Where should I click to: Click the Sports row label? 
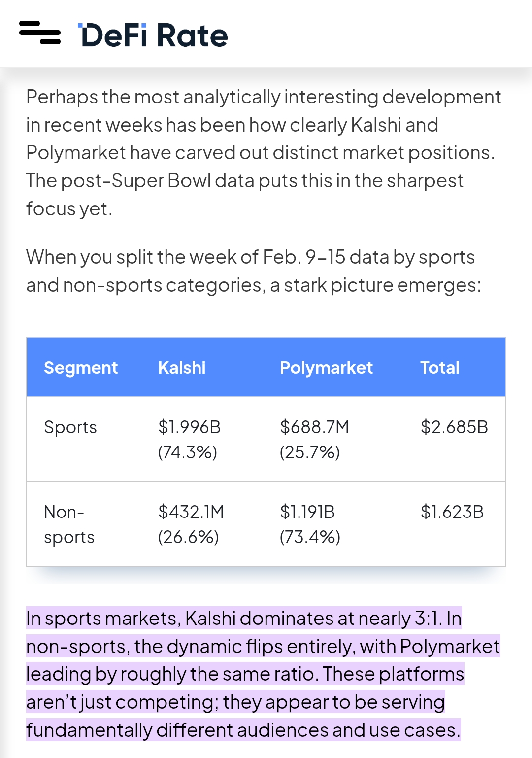(x=70, y=427)
